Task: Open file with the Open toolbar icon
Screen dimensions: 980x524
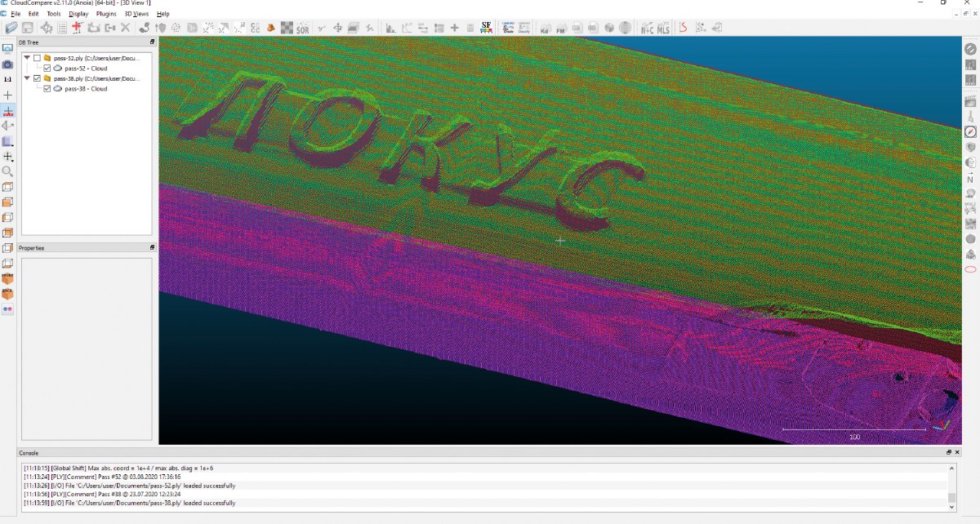Action: pyautogui.click(x=11, y=28)
